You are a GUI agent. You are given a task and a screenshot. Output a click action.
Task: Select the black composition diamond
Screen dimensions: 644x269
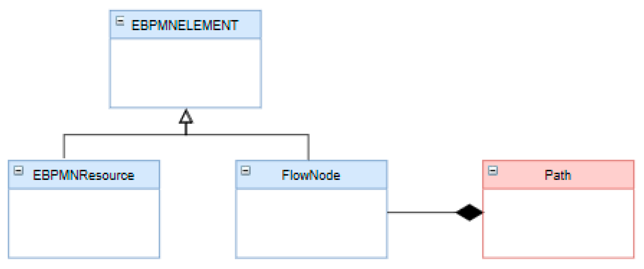[469, 212]
